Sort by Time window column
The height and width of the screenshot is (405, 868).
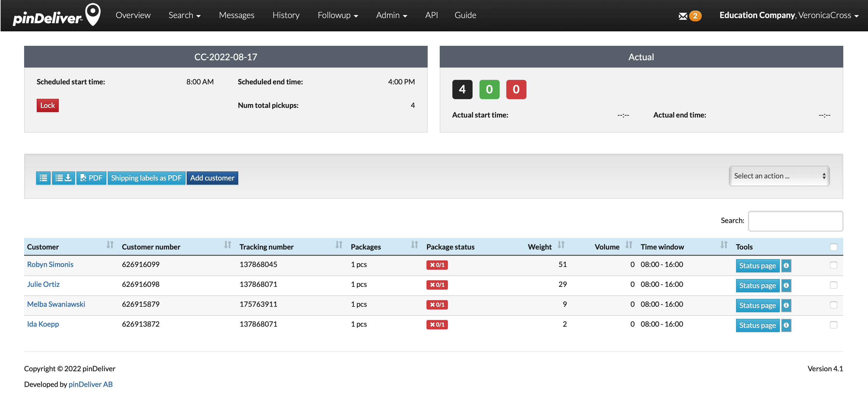click(724, 245)
